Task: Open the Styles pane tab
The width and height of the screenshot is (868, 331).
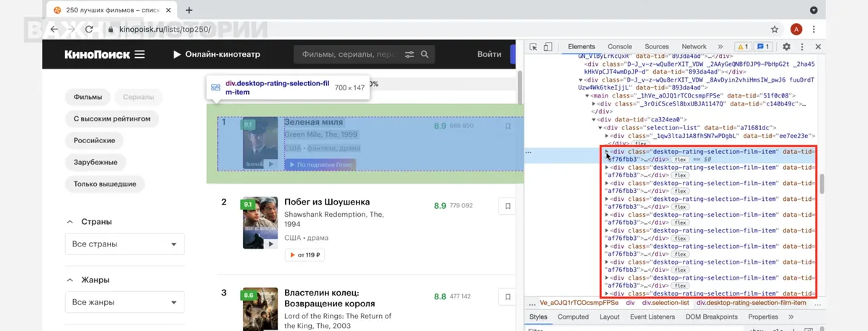Action: [x=538, y=317]
